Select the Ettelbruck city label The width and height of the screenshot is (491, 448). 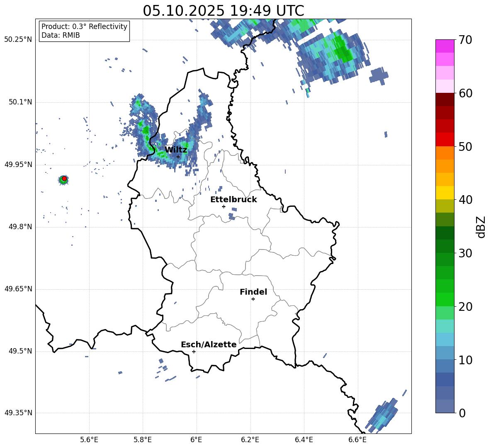(x=233, y=200)
